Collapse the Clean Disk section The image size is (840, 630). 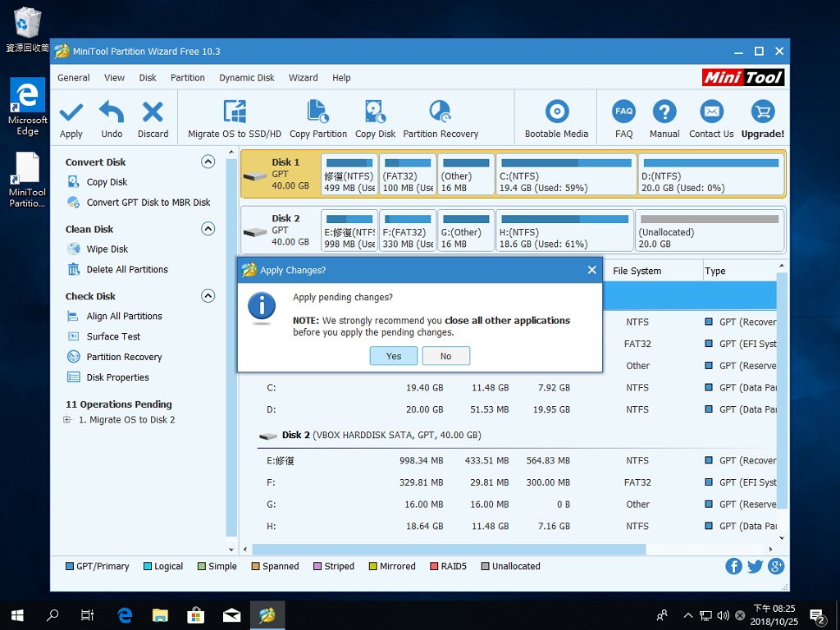pos(208,229)
